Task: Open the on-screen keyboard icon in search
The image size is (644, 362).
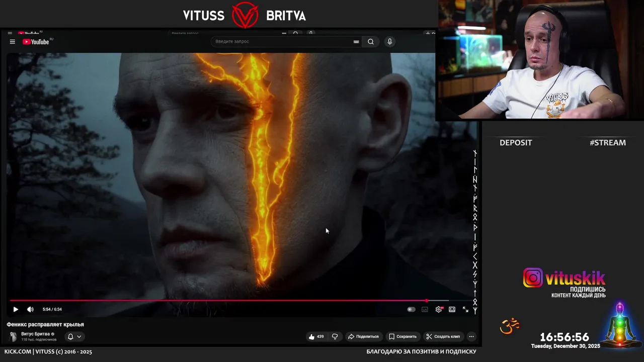Action: pos(356,42)
